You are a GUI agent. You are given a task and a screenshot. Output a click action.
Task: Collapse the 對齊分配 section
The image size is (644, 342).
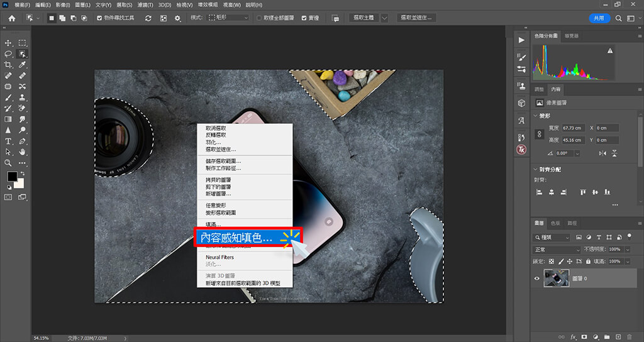536,169
